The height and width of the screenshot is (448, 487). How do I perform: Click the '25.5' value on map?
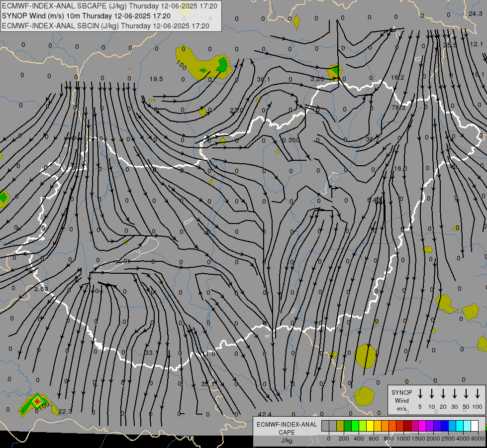coord(450,45)
